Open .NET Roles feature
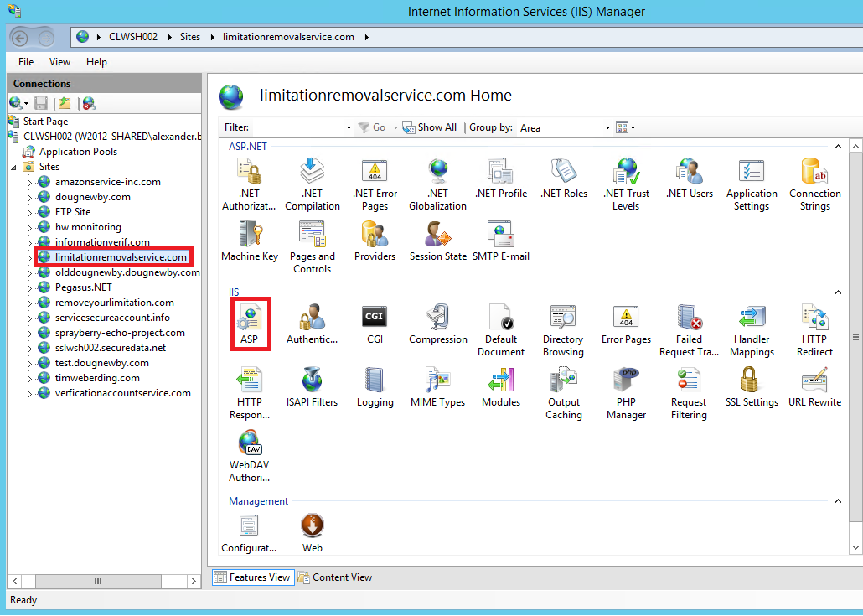 pyautogui.click(x=564, y=179)
